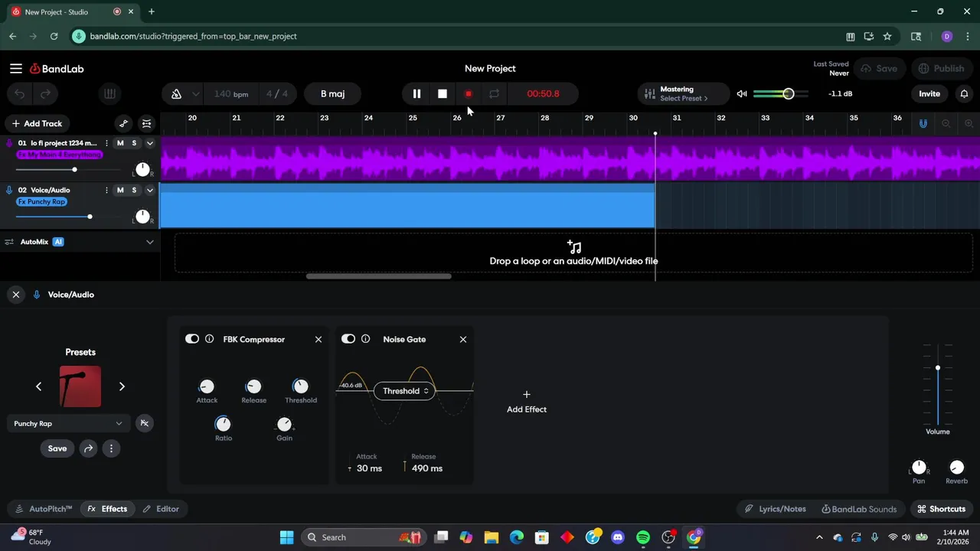Click the red record button

469,94
